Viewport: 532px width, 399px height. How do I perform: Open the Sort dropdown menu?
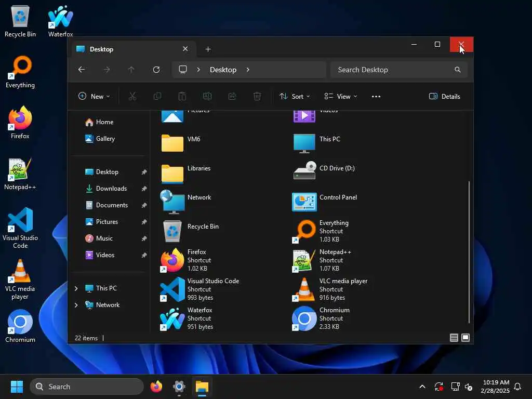[x=295, y=96]
